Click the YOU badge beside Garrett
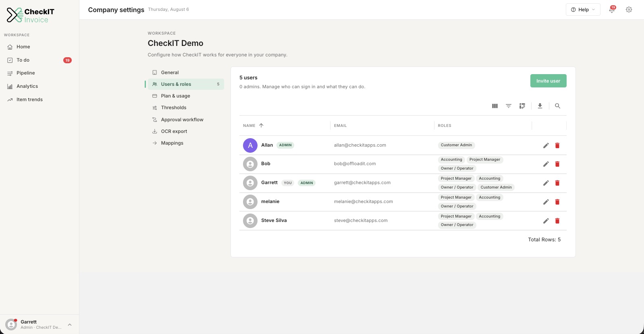Image resolution: width=644 pixels, height=334 pixels. (288, 183)
